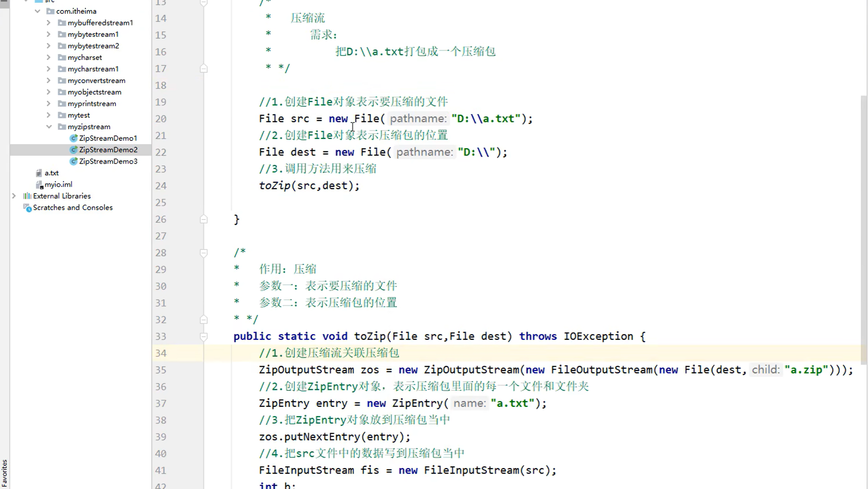The width and height of the screenshot is (868, 489).
Task: Open Scratches and Consoles
Action: 73,207
